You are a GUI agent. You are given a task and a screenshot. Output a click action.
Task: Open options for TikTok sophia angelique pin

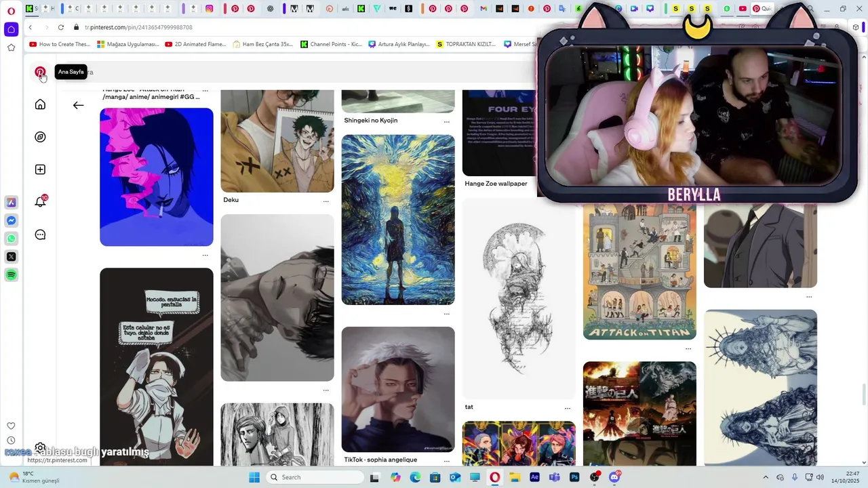click(x=446, y=461)
